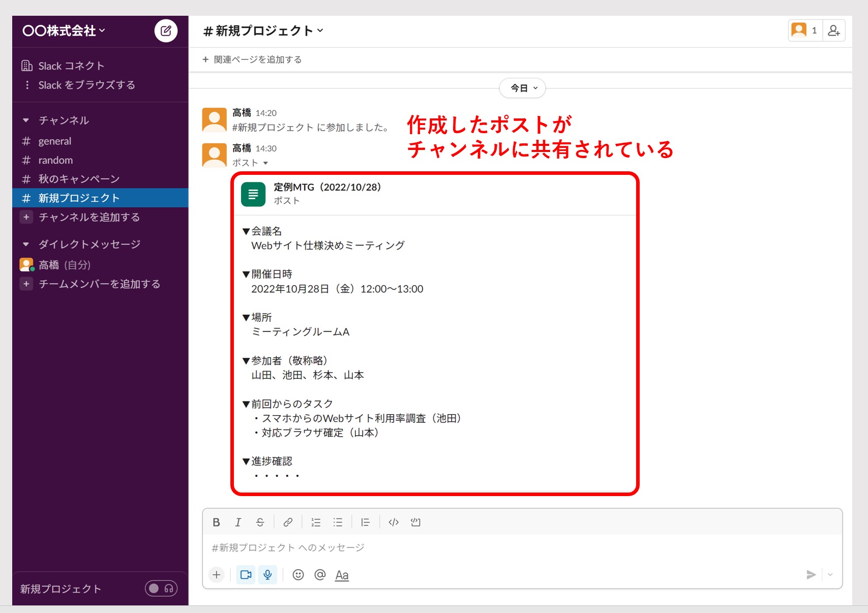The image size is (868, 613).
Task: Toggle the huddle headphones switch
Action: coord(161,588)
